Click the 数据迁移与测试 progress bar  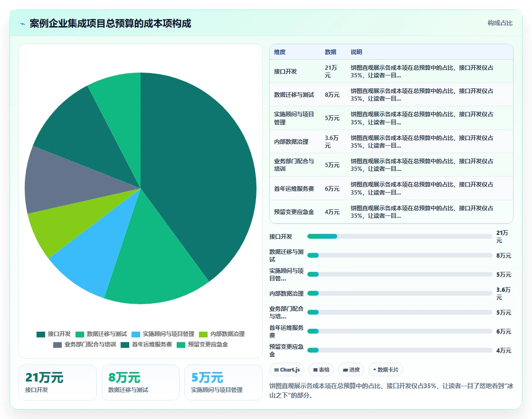tap(399, 255)
